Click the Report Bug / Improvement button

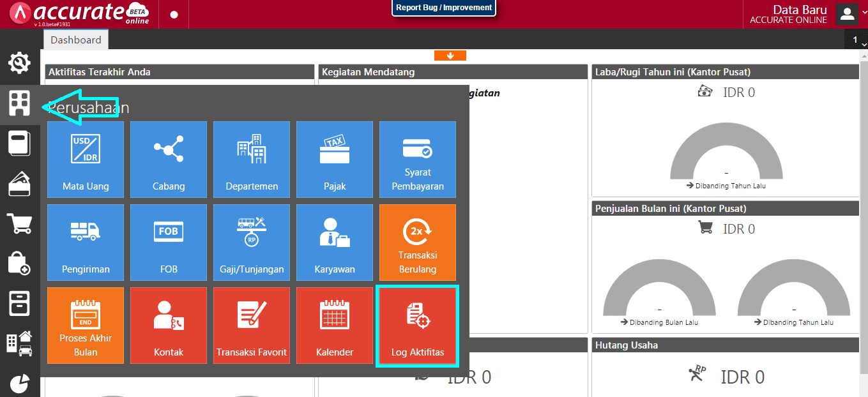point(443,9)
